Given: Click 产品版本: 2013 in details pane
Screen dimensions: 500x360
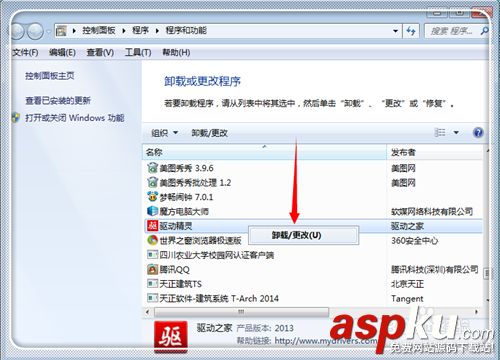Looking at the screenshot, I should click(x=265, y=328).
